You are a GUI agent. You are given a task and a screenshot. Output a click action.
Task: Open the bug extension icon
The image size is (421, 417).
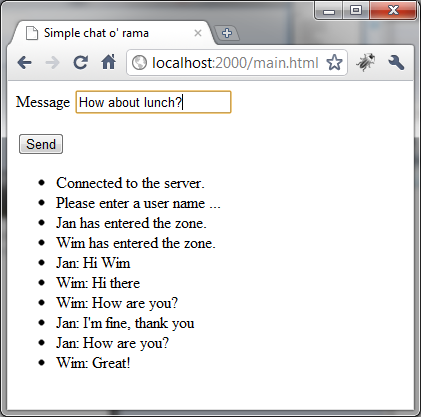pyautogui.click(x=366, y=62)
